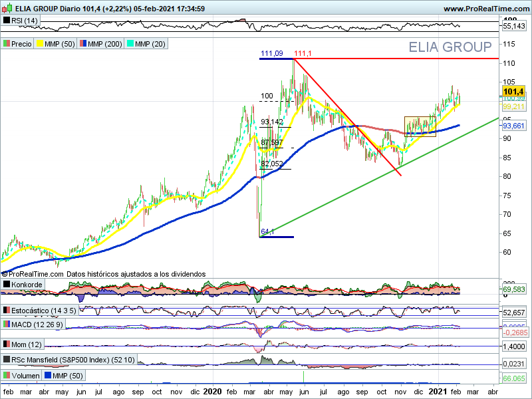Image resolution: width=532 pixels, height=399 pixels.
Task: Click the yellow MMP (50) swatch
Action: pyautogui.click(x=40, y=43)
